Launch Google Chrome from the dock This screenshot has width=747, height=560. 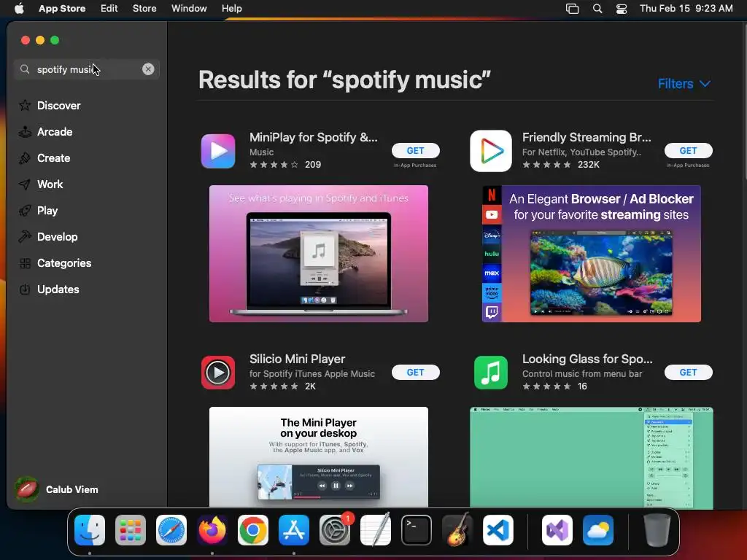pos(253,530)
